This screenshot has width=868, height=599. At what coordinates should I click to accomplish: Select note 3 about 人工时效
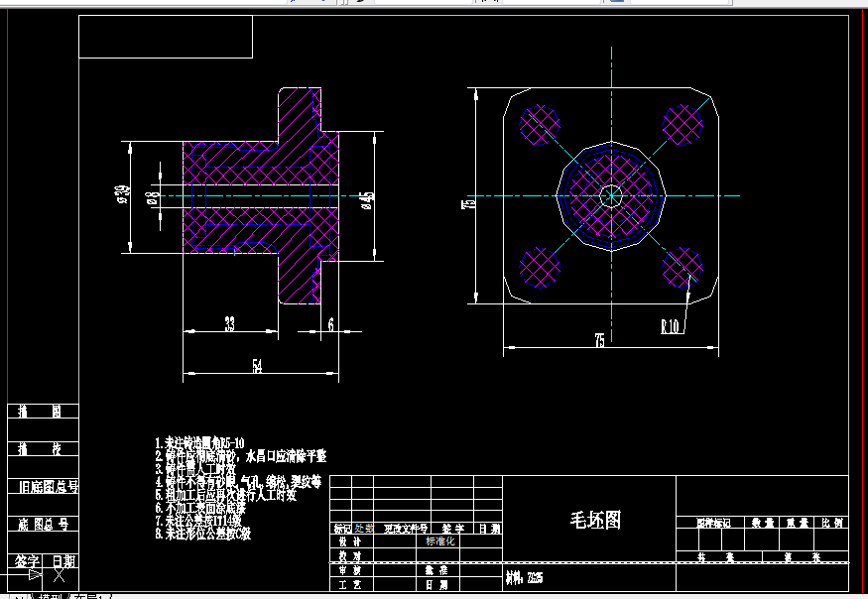tap(195, 469)
